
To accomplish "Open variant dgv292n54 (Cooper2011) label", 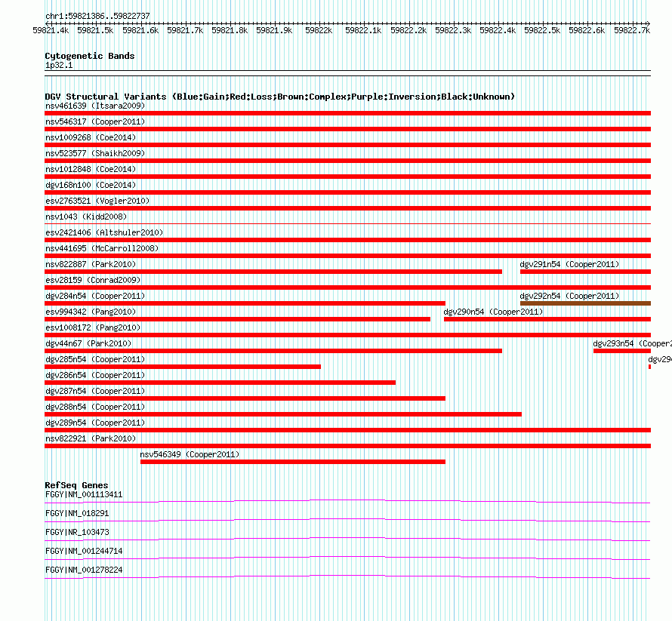I will [x=569, y=296].
